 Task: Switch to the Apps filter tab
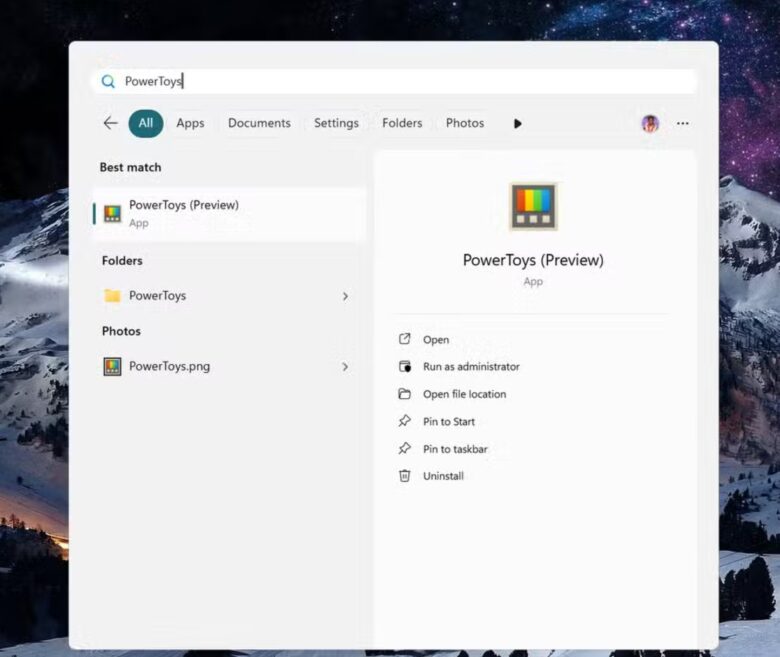point(190,123)
